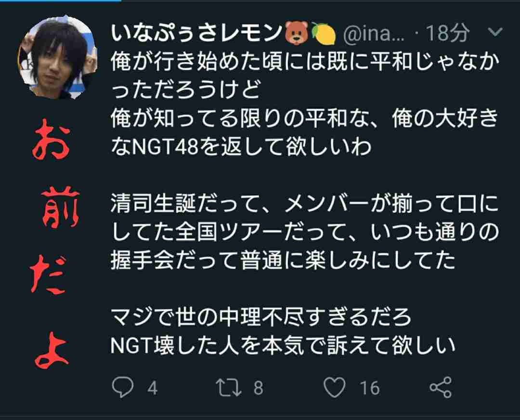Image resolution: width=520 pixels, height=420 pixels.
Task: Open the user's round profile picture
Action: [57, 57]
